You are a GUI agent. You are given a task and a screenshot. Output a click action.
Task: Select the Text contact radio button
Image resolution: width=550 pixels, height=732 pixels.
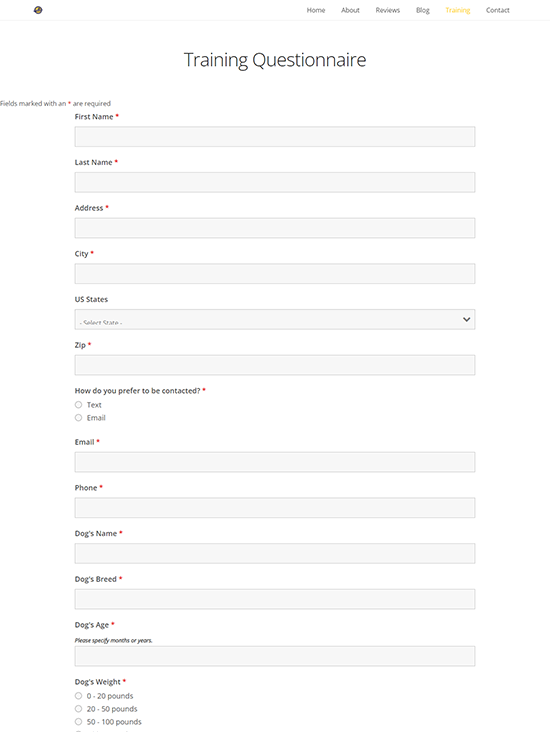coord(78,405)
